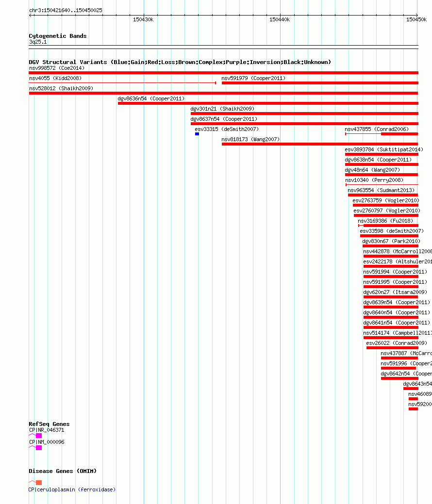The width and height of the screenshot is (432, 504).
Task: Select dgv48n64 (Wang2007) variant
Action: pos(372,170)
